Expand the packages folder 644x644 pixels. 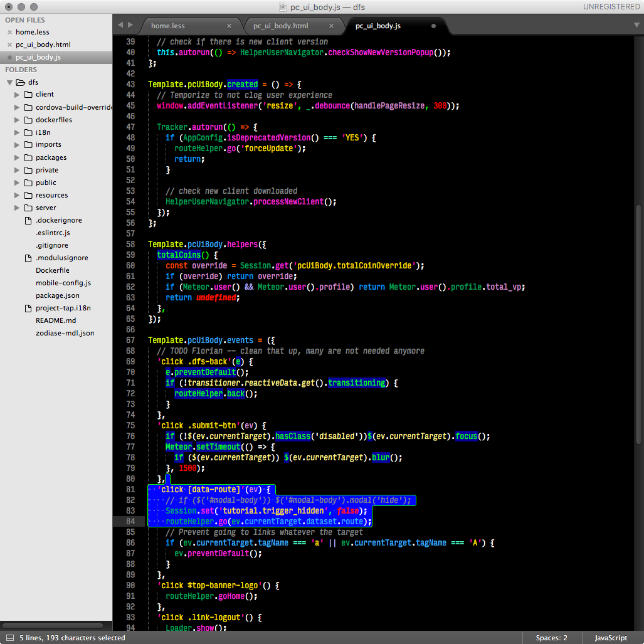[x=18, y=157]
